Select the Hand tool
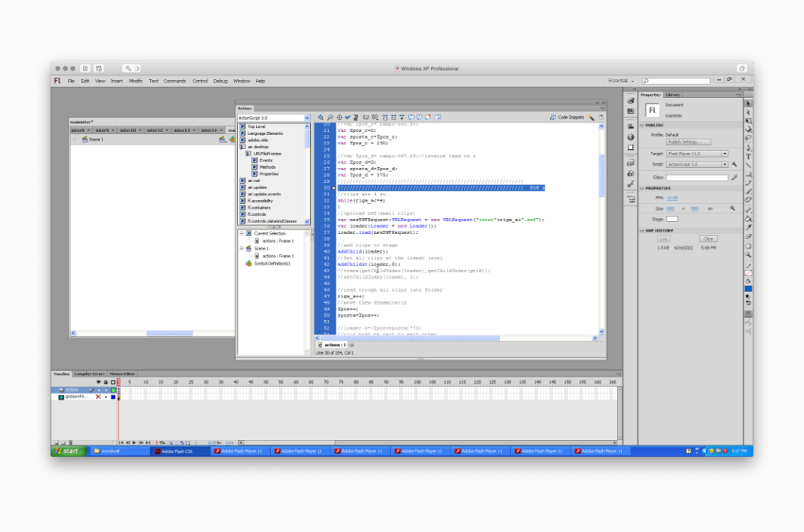The image size is (804, 532). click(x=748, y=246)
